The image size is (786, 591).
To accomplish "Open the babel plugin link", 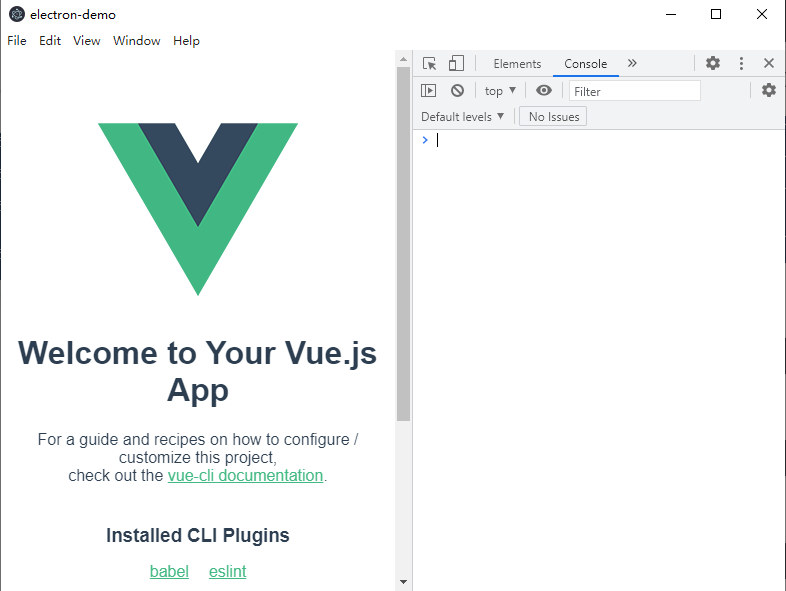I will click(169, 571).
